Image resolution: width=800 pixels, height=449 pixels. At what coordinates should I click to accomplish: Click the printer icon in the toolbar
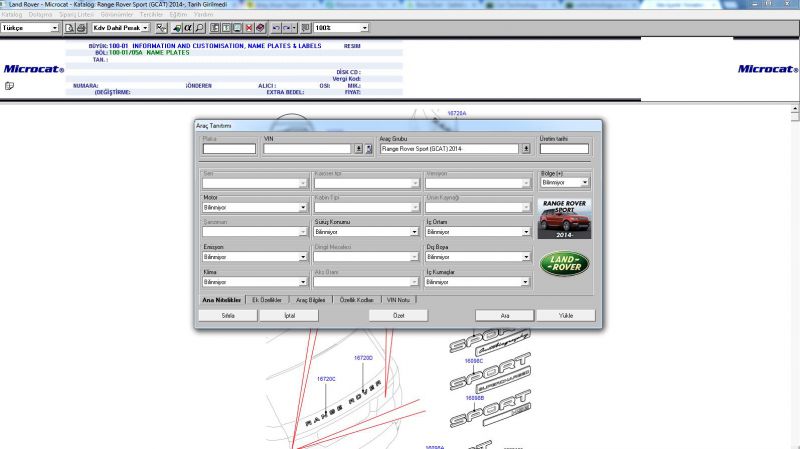point(81,28)
